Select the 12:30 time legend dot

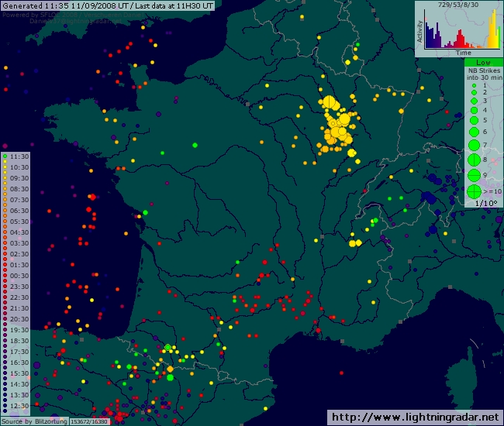5,406
